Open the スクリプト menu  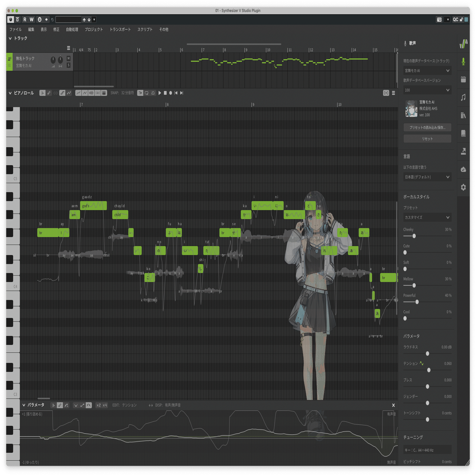coord(145,29)
